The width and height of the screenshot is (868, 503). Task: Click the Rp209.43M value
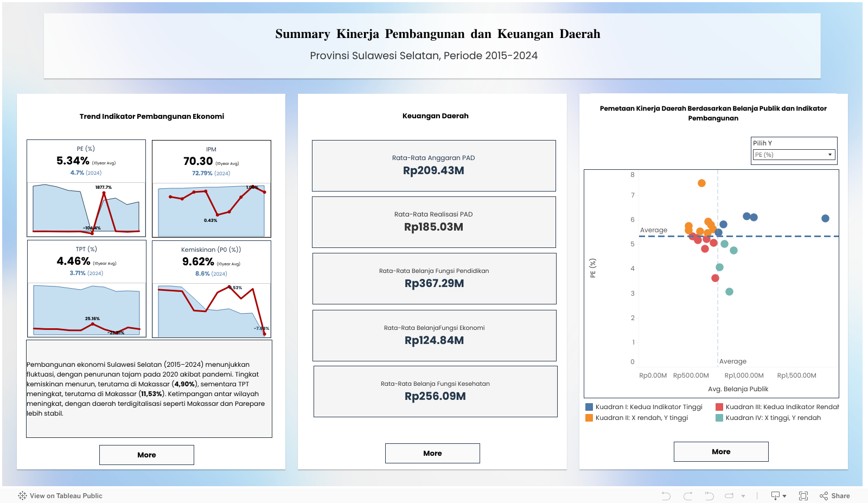coord(433,170)
